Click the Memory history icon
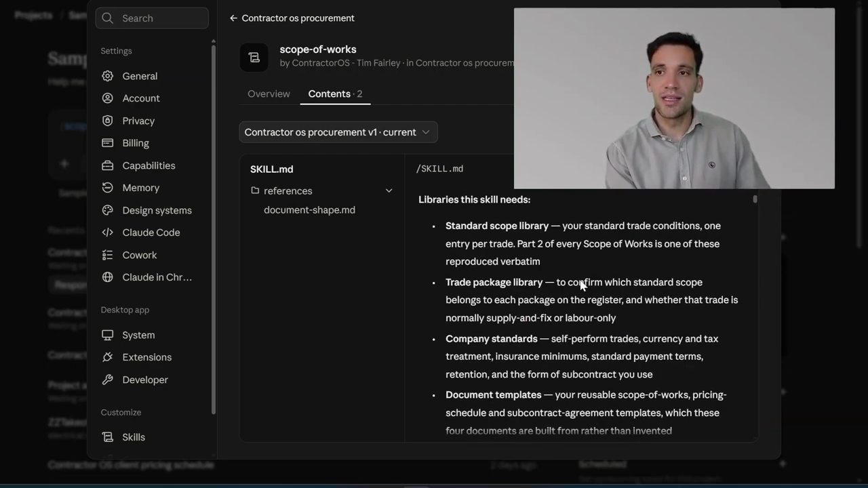Image resolution: width=868 pixels, height=488 pixels. tap(107, 188)
